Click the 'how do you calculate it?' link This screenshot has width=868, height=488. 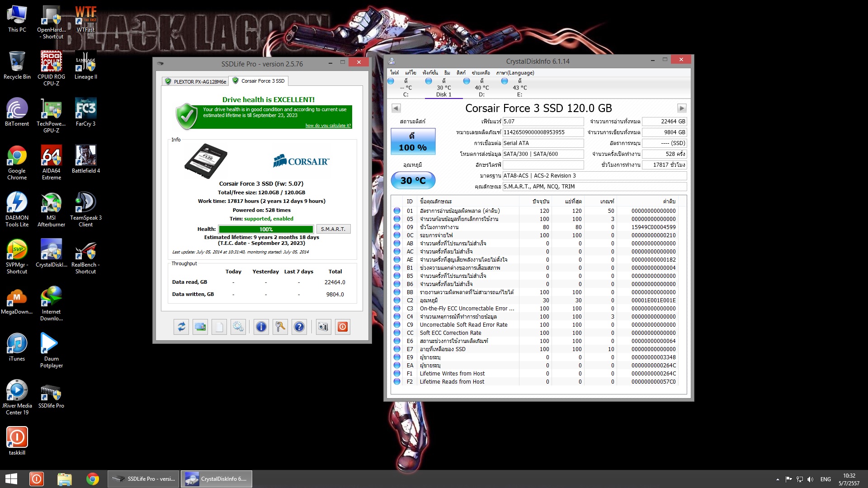pos(328,126)
